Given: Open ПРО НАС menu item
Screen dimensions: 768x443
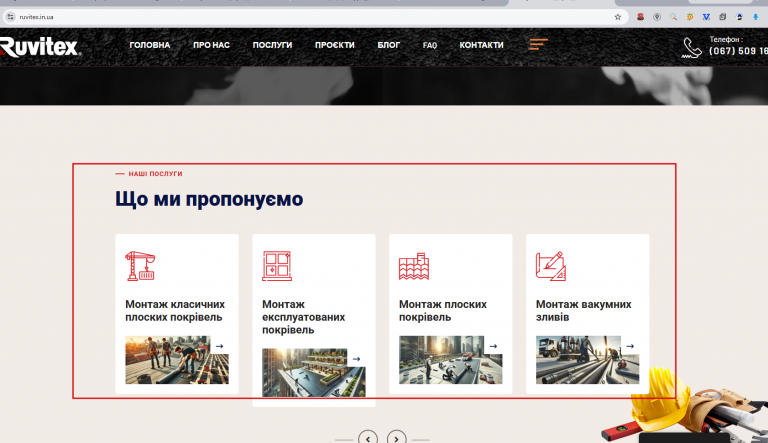Looking at the screenshot, I should (211, 45).
